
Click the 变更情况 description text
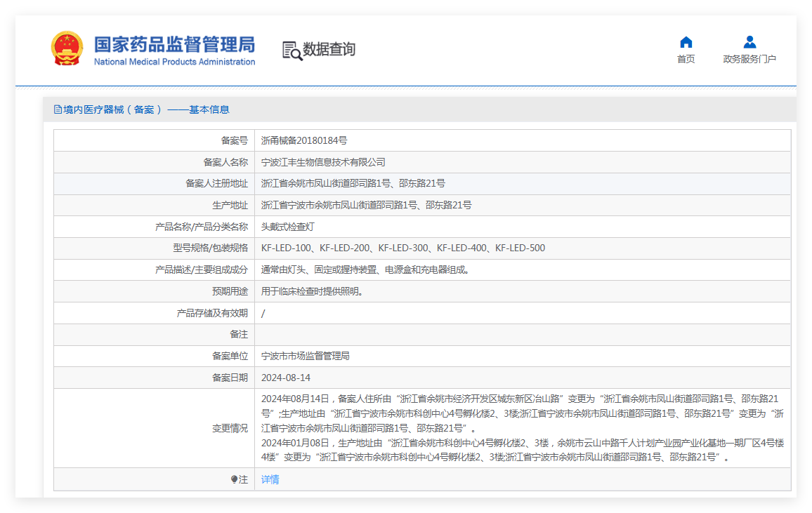(523, 428)
